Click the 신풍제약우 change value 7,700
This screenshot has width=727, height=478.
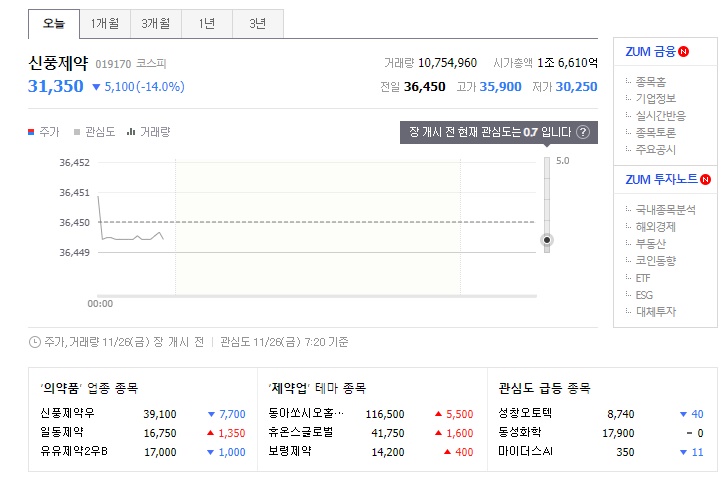(x=232, y=414)
